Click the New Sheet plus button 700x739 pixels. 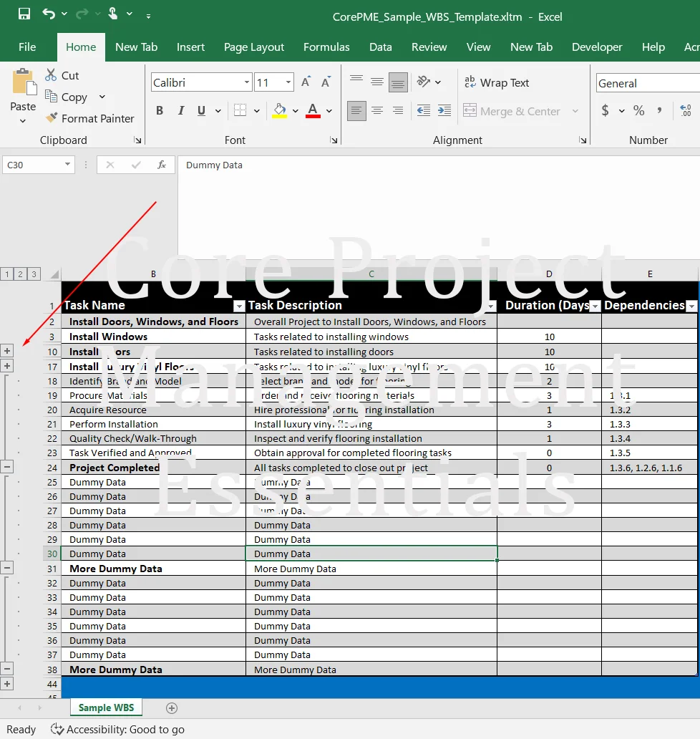[171, 707]
